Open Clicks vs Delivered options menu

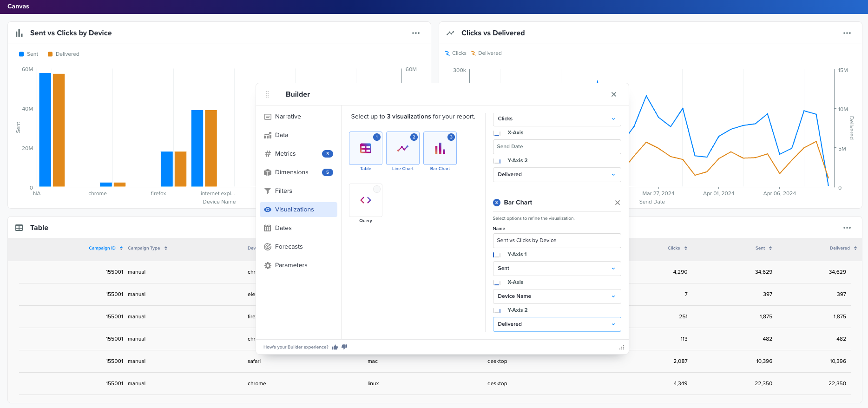pyautogui.click(x=847, y=33)
